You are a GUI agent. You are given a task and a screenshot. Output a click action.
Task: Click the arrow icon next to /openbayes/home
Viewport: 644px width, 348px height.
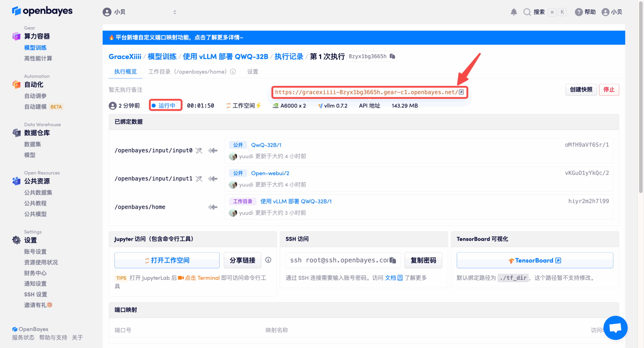(x=213, y=207)
